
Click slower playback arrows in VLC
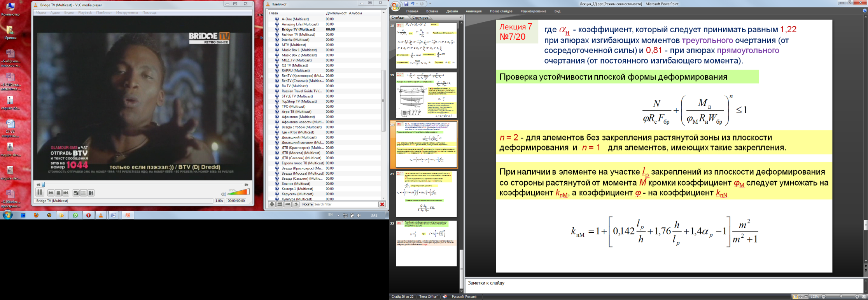click(38, 184)
